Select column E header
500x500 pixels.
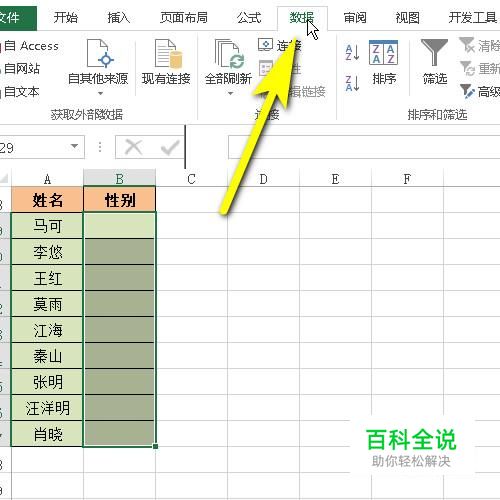[335, 179]
